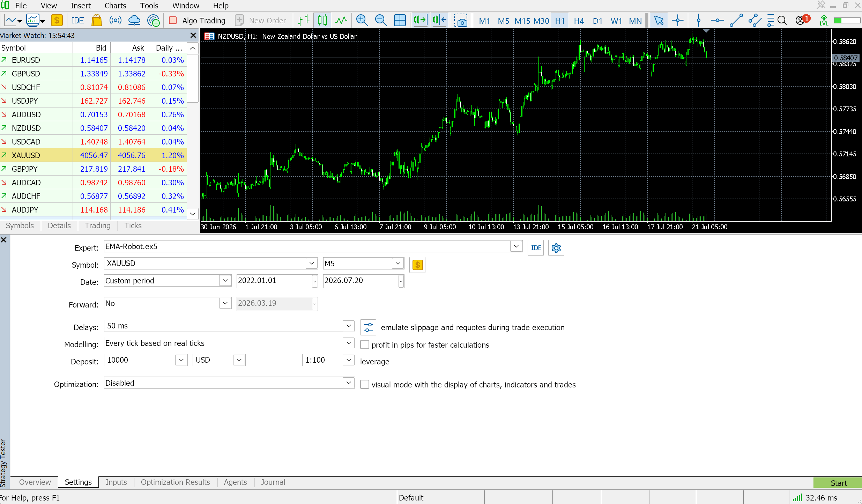This screenshot has height=504, width=862.
Task: Enable profit in pips checkbox
Action: coord(364,344)
